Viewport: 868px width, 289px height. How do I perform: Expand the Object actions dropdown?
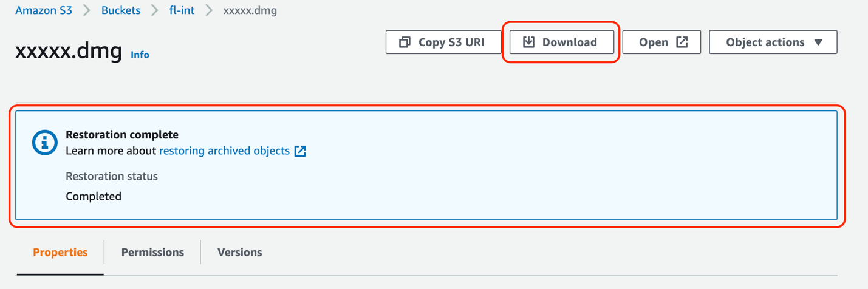pos(773,42)
